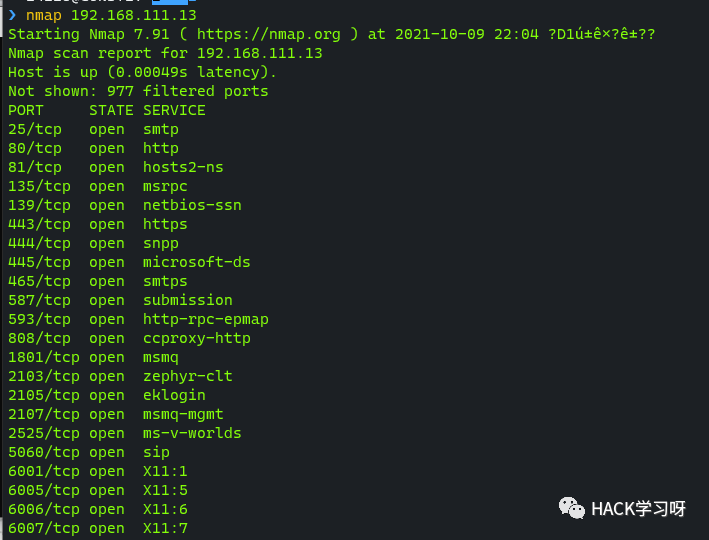Click the WeChat logo watermark icon
The height and width of the screenshot is (540, 709).
coord(572,508)
